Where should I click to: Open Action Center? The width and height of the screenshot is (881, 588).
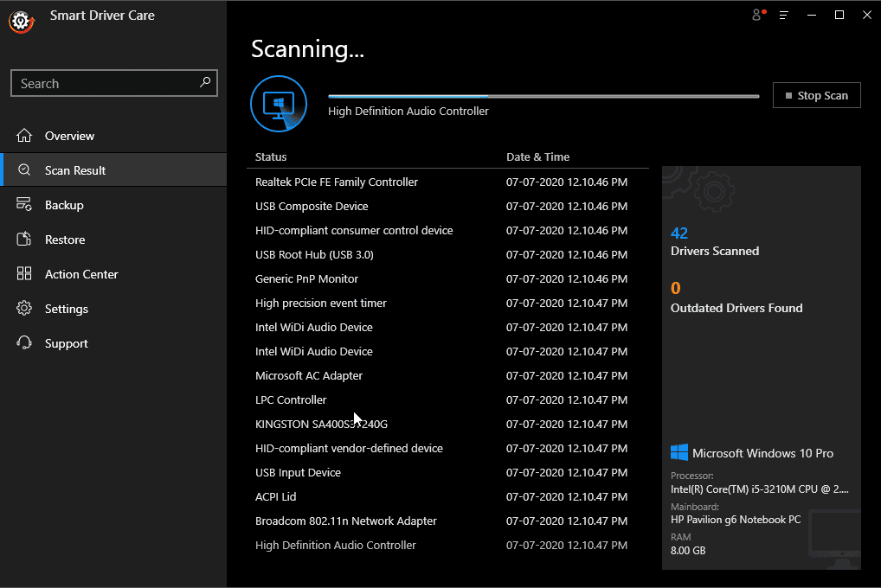tap(113, 274)
